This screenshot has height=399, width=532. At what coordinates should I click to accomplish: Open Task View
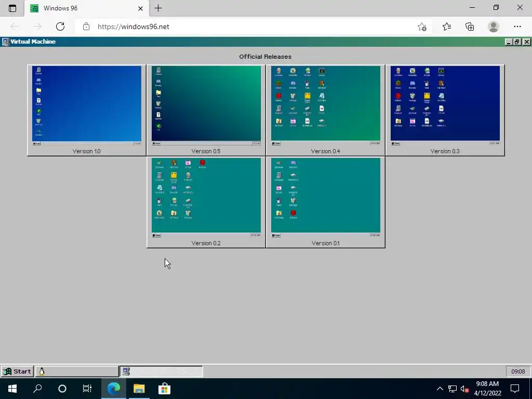[87, 389]
